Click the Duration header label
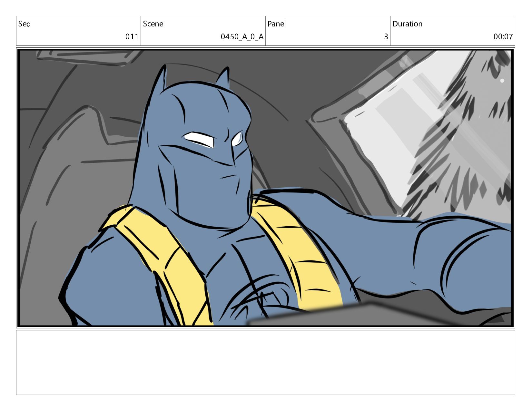Image resolution: width=532 pixels, height=411 pixels. click(x=407, y=24)
